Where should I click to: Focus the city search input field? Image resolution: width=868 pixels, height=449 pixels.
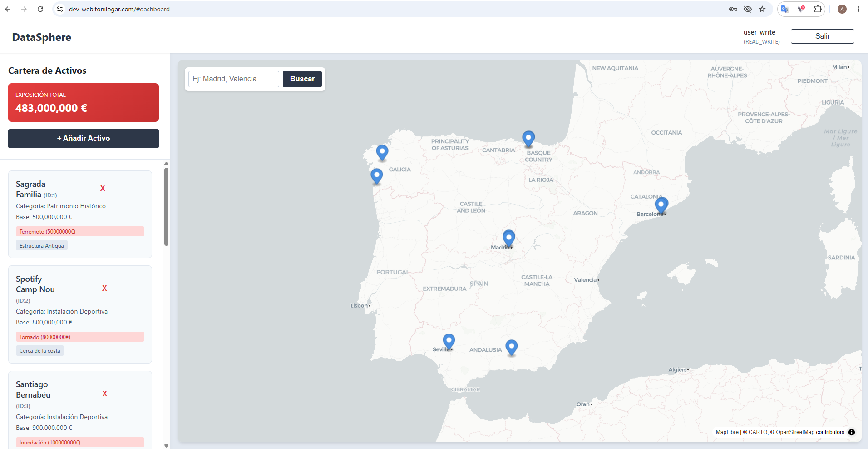[x=234, y=79]
